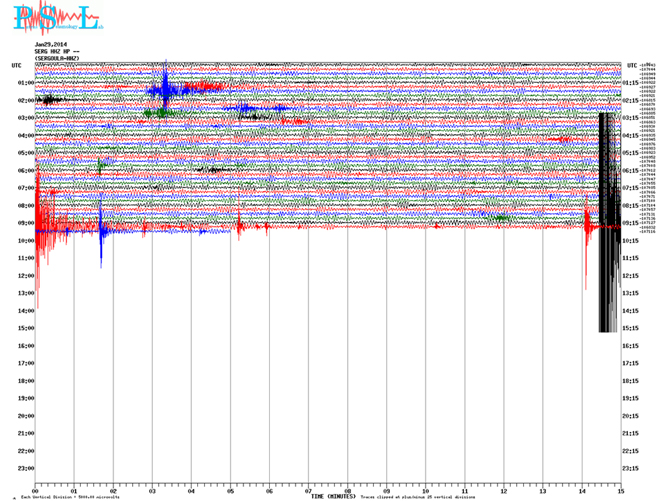The image size is (660, 501).
Task: Click the Jan29,2014 date label
Action: [50, 45]
